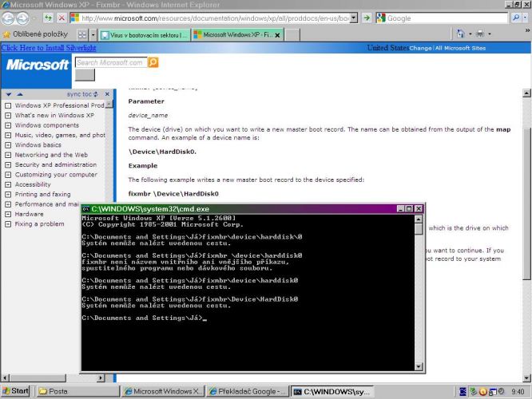Image resolution: width=532 pixels, height=399 pixels.
Task: Click the search magnifier icon next to Google box
Action: click(516, 18)
